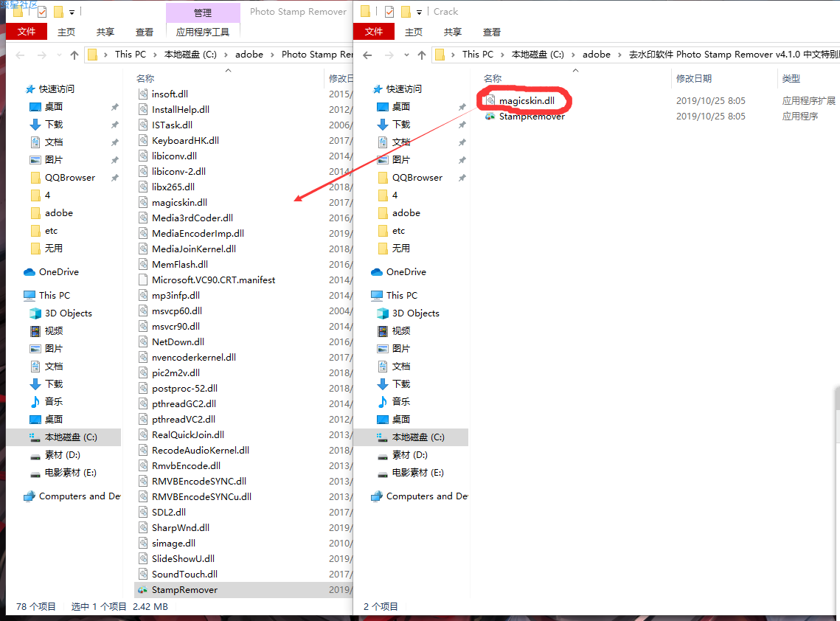Click quick access toolbar dropdown in Crack window
Viewport: 840px width, 621px height.
pyautogui.click(x=419, y=12)
